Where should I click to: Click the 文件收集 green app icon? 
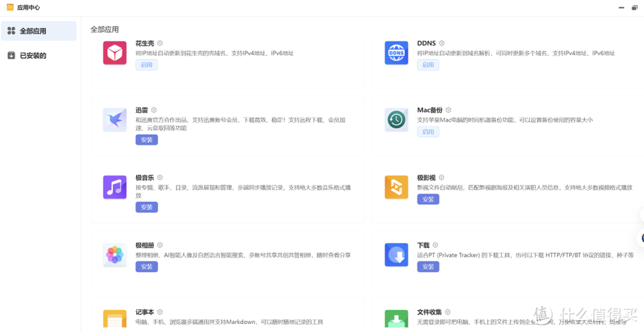point(396,319)
